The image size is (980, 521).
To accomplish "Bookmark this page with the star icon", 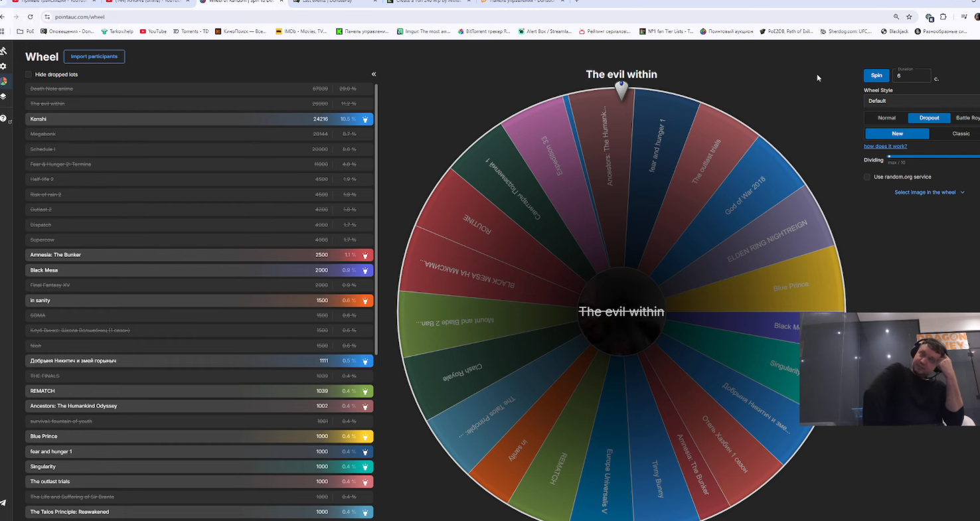I will click(x=909, y=17).
